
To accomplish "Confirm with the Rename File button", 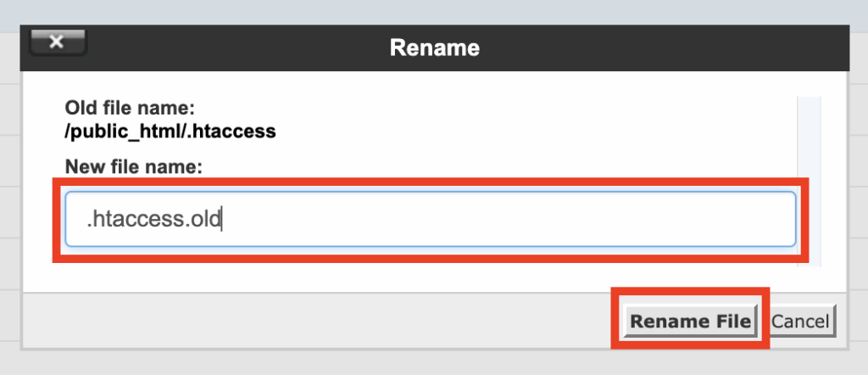I will [x=690, y=322].
